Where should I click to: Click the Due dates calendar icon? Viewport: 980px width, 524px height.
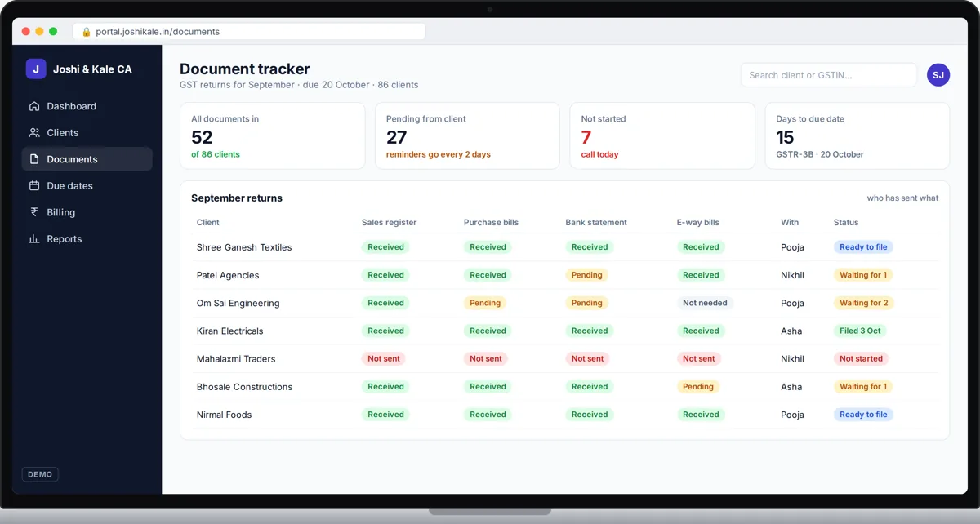pos(34,186)
